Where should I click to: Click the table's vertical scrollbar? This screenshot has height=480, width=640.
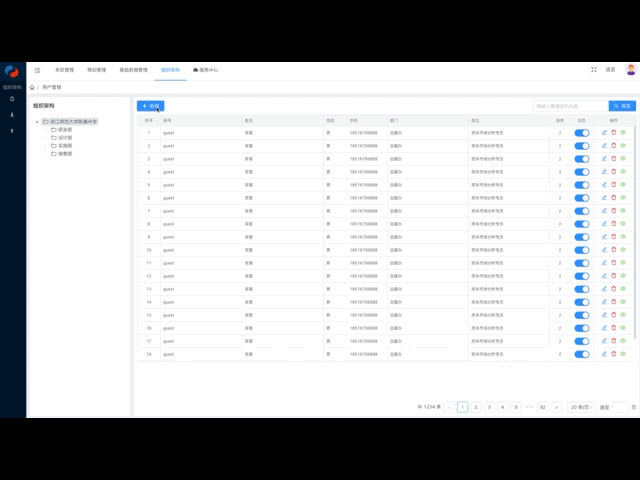pos(635,233)
